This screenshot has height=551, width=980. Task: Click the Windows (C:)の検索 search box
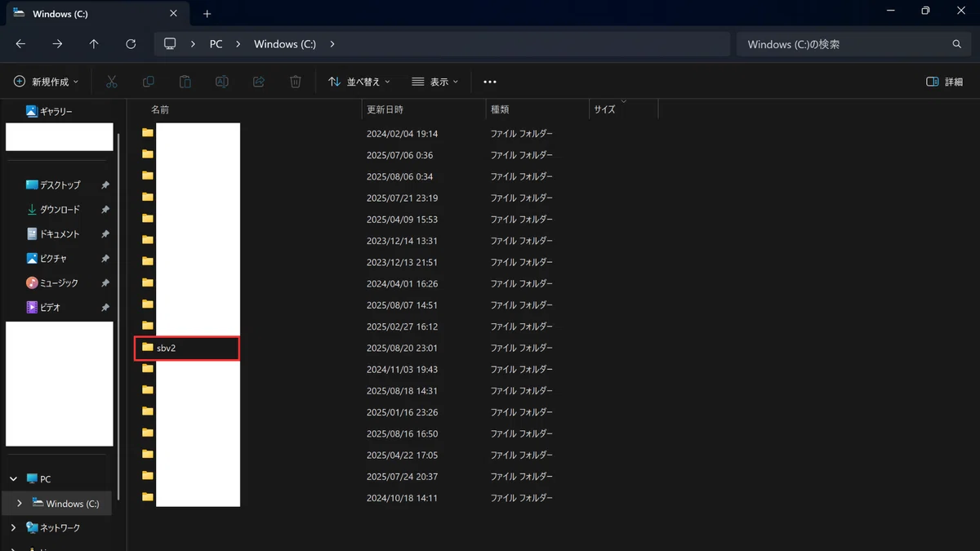coord(853,44)
